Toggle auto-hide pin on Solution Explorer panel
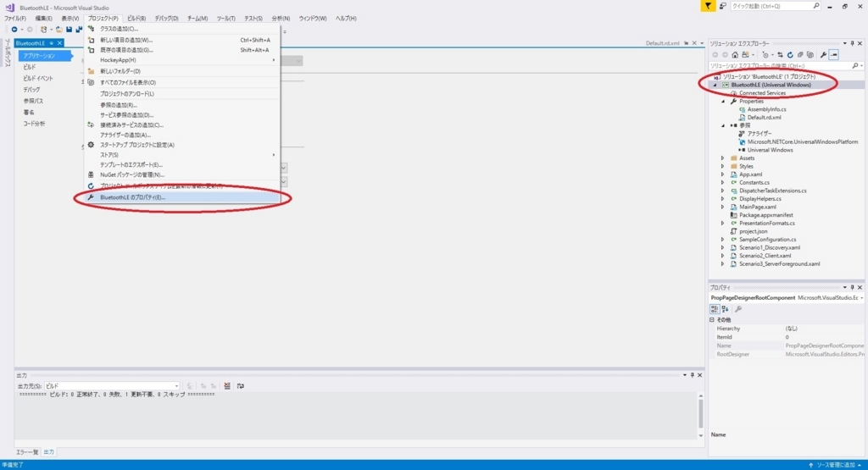This screenshot has width=868, height=470. [x=852, y=43]
